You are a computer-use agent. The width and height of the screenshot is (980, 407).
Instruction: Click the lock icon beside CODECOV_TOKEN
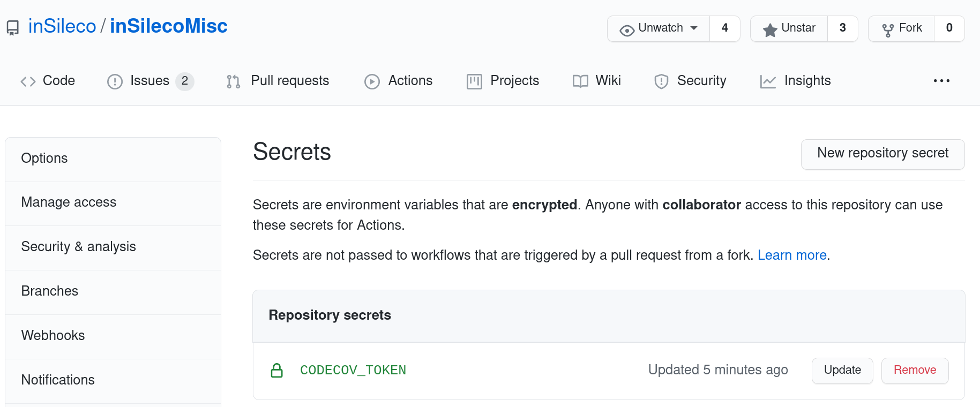277,370
